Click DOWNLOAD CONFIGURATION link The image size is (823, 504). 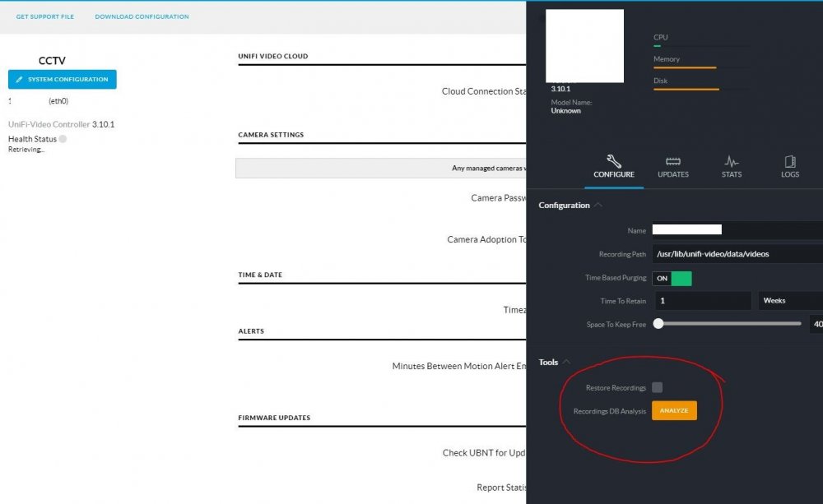(x=142, y=16)
